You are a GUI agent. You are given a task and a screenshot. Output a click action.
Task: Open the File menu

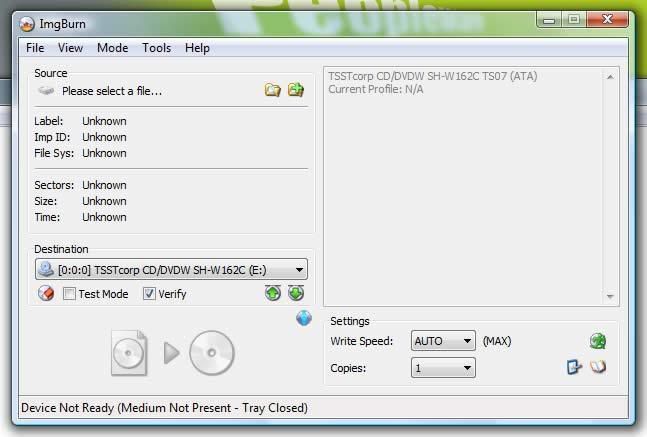click(x=35, y=48)
